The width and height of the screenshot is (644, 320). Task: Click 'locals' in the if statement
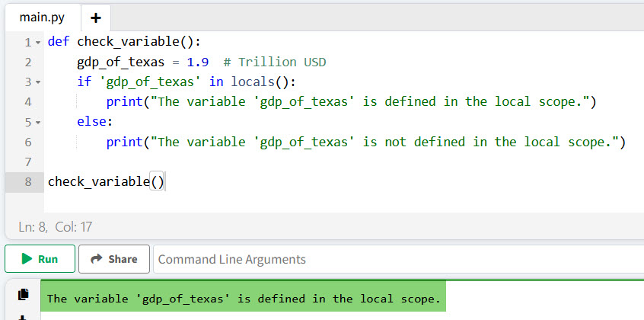point(253,82)
